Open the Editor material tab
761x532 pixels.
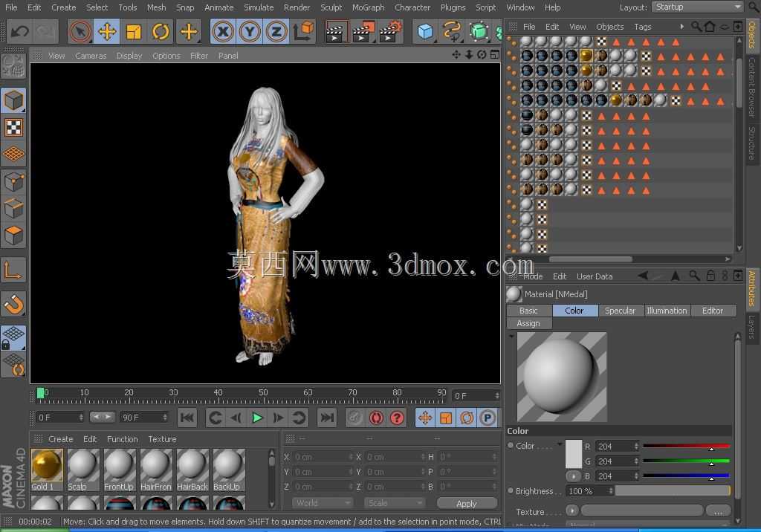[713, 311]
